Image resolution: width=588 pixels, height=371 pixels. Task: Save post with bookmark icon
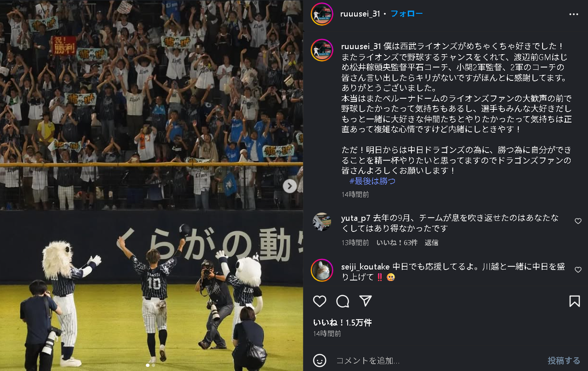(574, 301)
